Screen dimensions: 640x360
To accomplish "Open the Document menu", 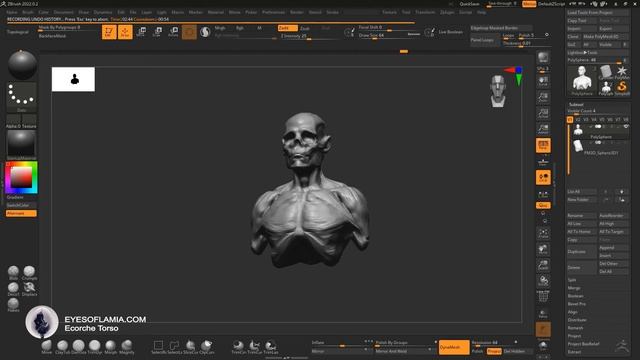I will coord(64,12).
